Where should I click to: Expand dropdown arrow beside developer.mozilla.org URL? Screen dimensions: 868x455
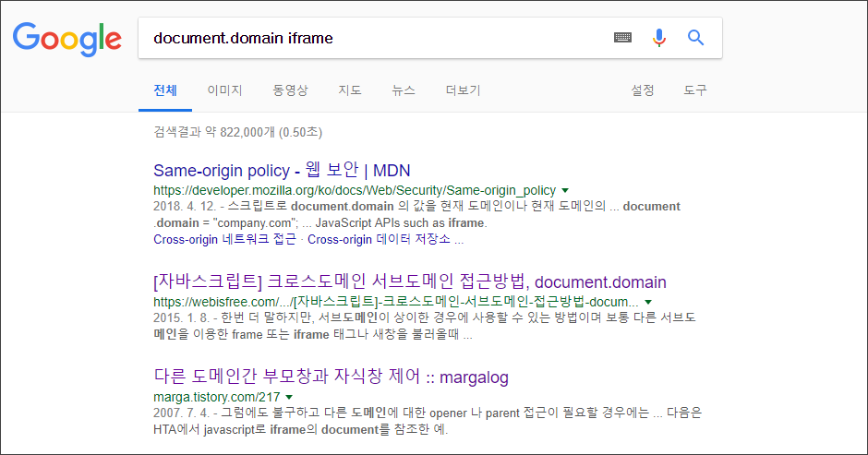pyautogui.click(x=565, y=190)
